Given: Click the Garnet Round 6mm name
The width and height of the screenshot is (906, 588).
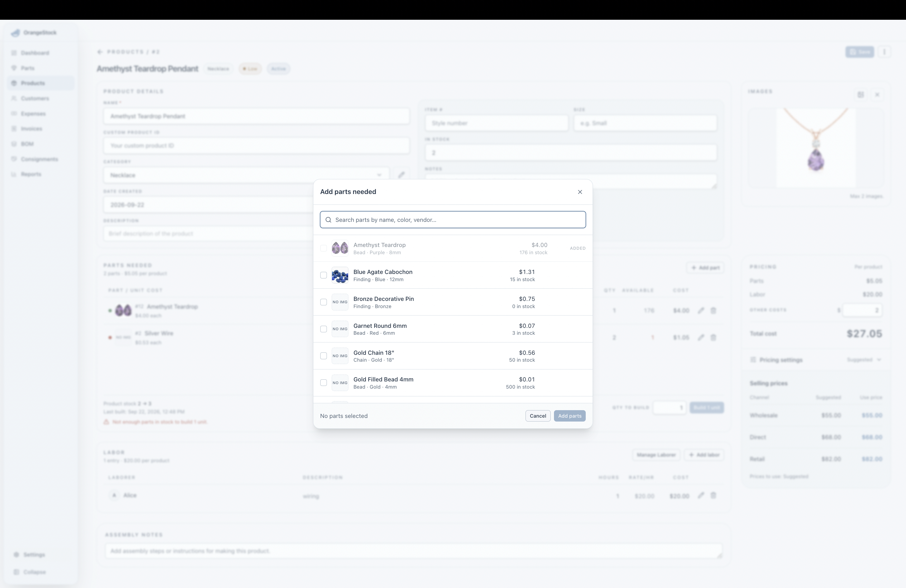Looking at the screenshot, I should [380, 326].
